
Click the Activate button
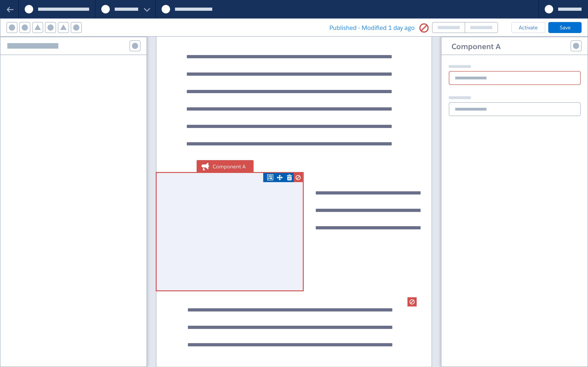(528, 28)
